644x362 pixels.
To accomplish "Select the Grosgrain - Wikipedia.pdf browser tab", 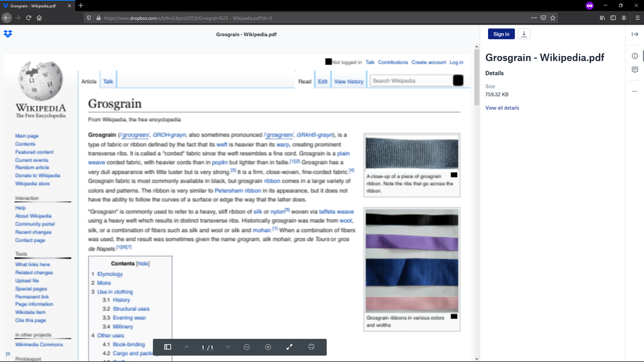I will [34, 6].
